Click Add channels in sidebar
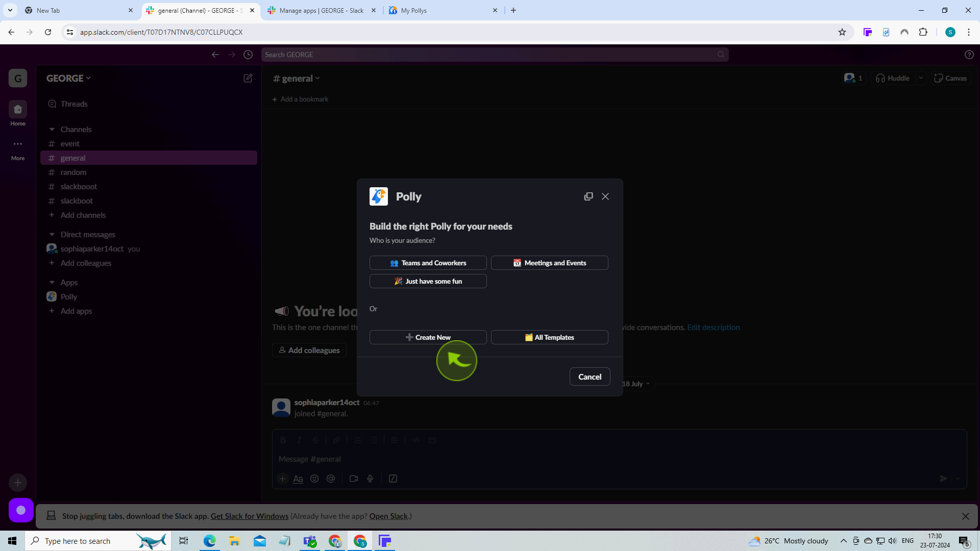This screenshot has width=980, height=551. tap(149, 215)
